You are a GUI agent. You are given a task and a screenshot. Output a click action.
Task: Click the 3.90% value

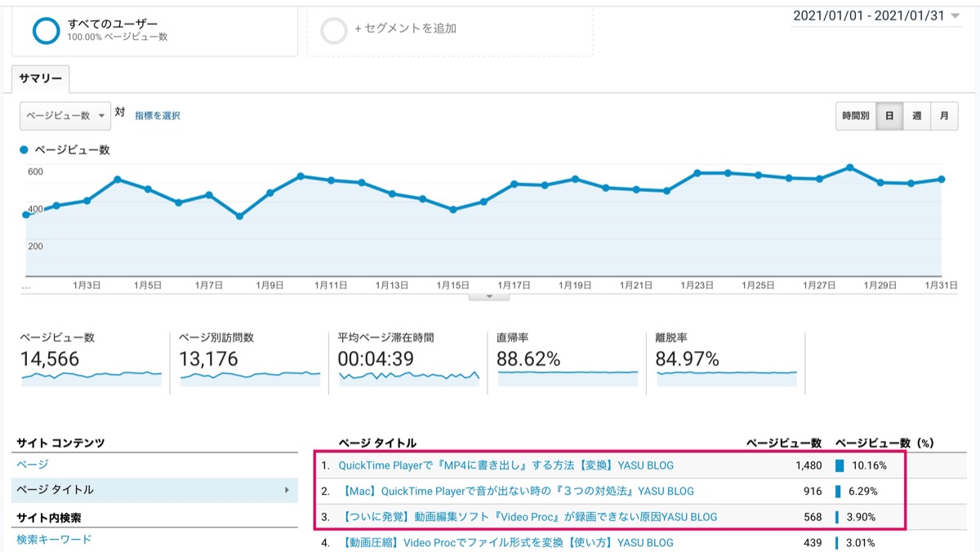tap(861, 517)
